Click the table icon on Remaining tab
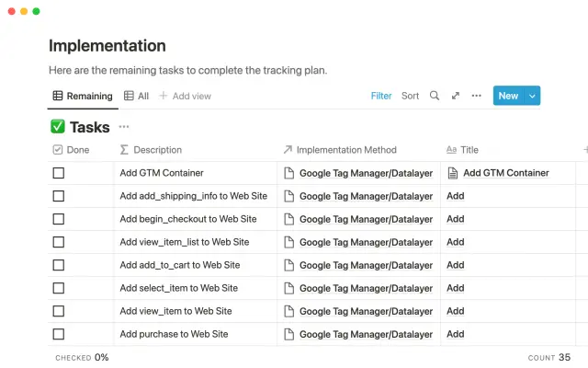Viewport: 588px width, 368px height. click(x=58, y=96)
